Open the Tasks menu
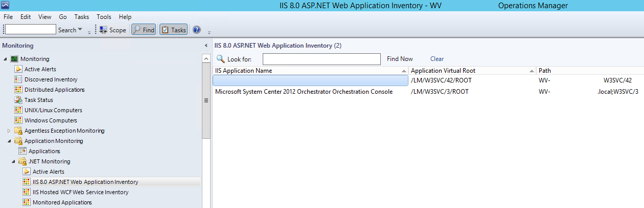 tap(81, 17)
